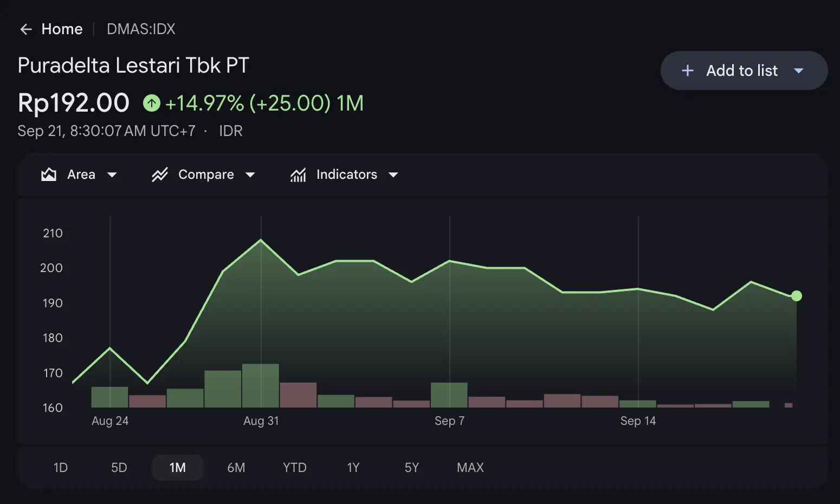Viewport: 840px width, 504px height.
Task: Switch to the 6M time range
Action: pyautogui.click(x=236, y=468)
